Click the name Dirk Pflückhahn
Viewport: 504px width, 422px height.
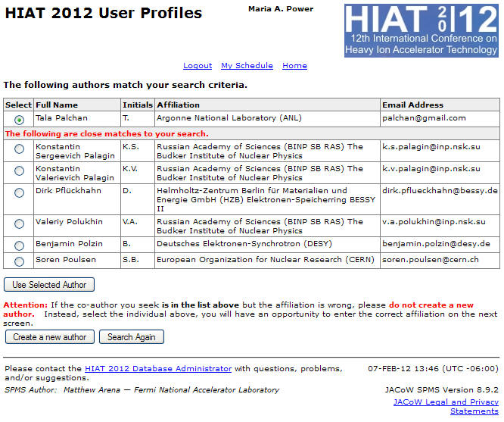coord(68,191)
